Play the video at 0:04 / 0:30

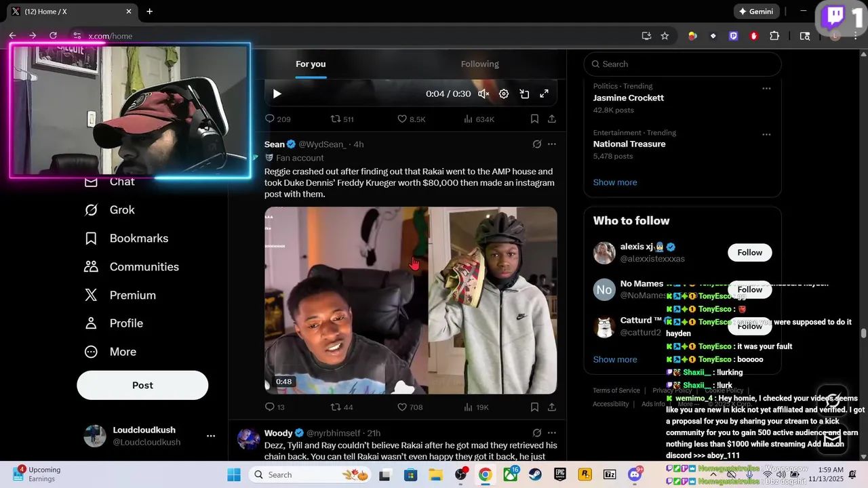(277, 94)
